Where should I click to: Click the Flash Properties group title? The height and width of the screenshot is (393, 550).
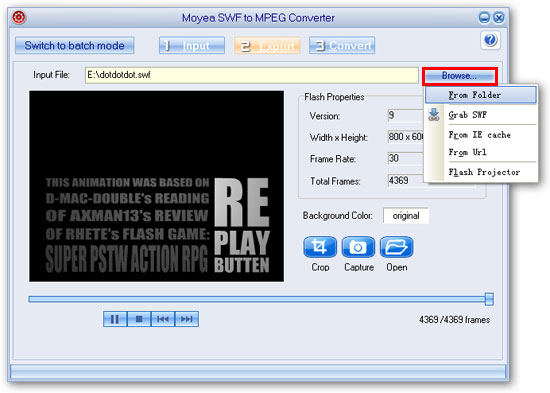[334, 97]
